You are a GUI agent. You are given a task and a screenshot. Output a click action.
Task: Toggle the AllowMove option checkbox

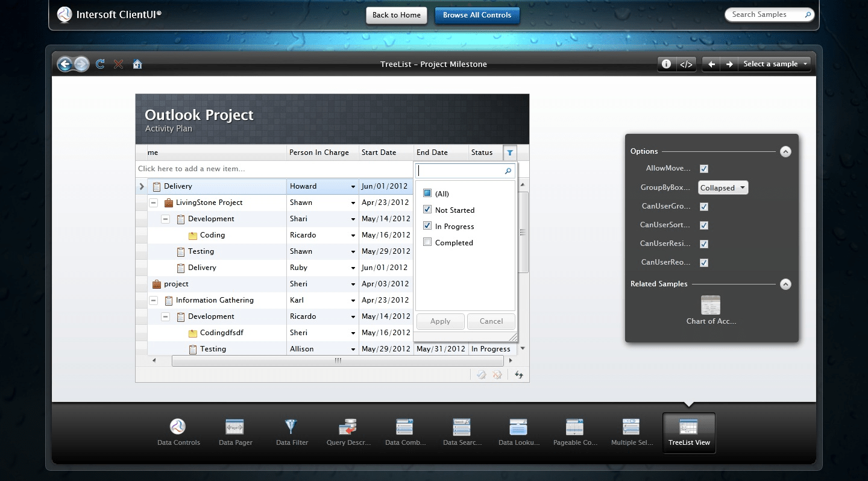pyautogui.click(x=703, y=169)
